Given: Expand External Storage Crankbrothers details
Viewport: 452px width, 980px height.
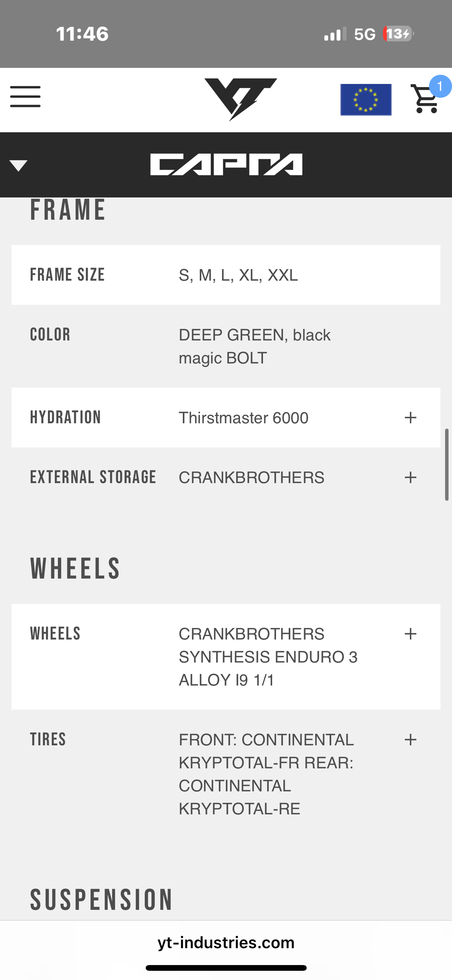Looking at the screenshot, I should coord(410,477).
